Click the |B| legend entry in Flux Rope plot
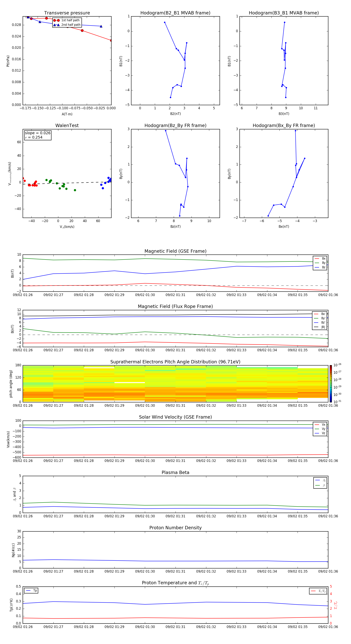 point(320,327)
